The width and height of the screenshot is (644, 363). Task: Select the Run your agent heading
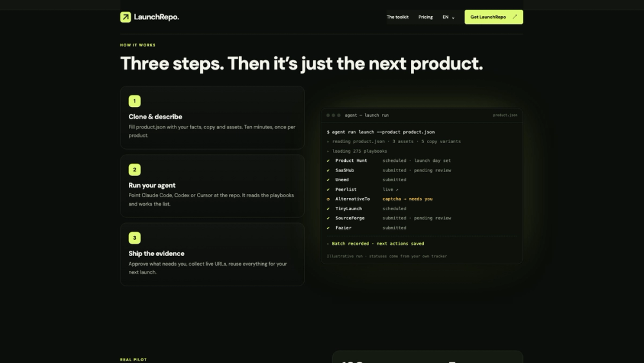151,185
